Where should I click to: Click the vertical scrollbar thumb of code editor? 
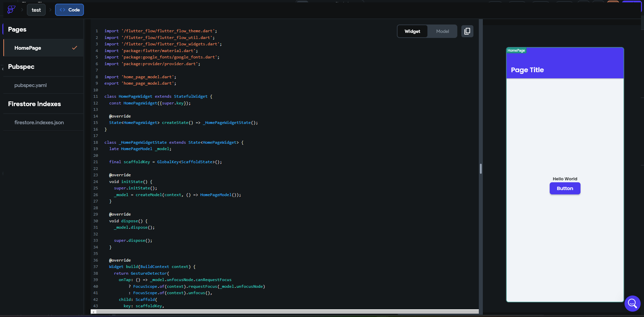481,169
